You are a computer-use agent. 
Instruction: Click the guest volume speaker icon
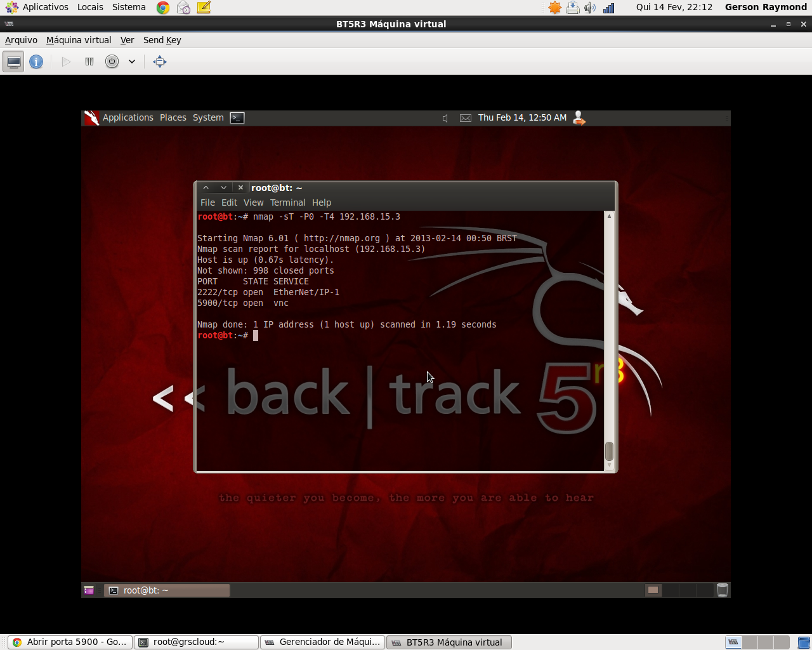coord(445,118)
